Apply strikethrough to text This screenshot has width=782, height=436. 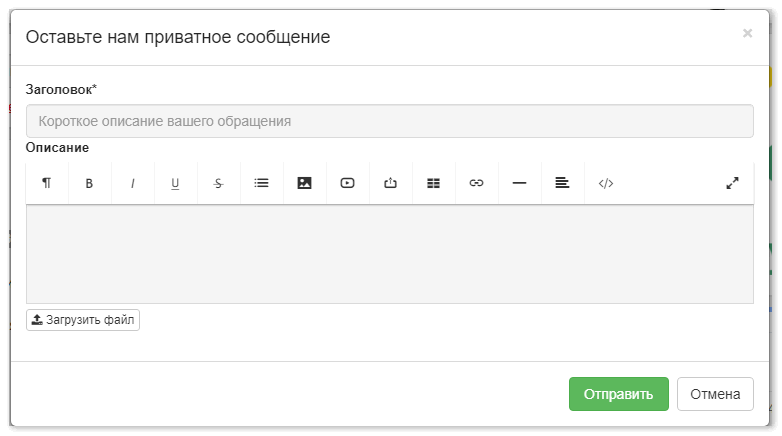tap(218, 183)
